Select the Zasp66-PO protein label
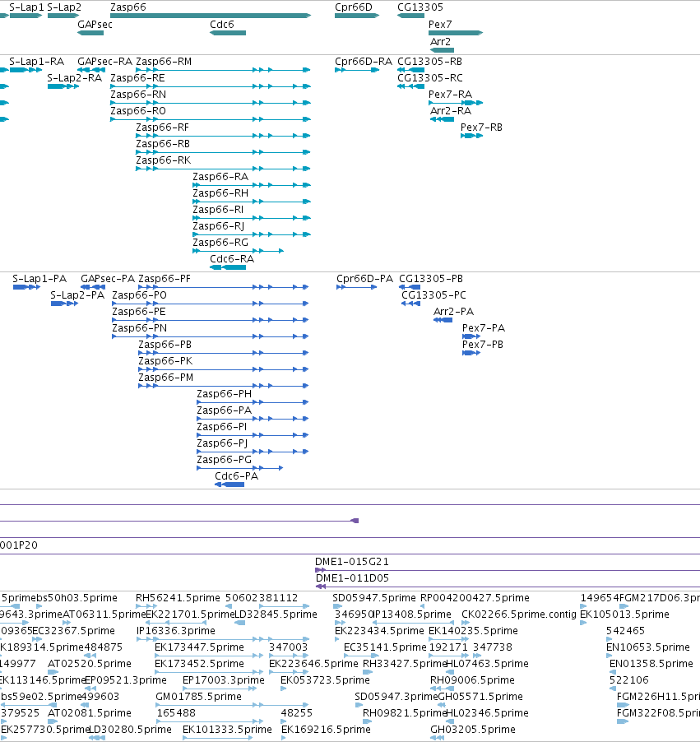Viewport: 700px width, 742px height. tap(139, 294)
